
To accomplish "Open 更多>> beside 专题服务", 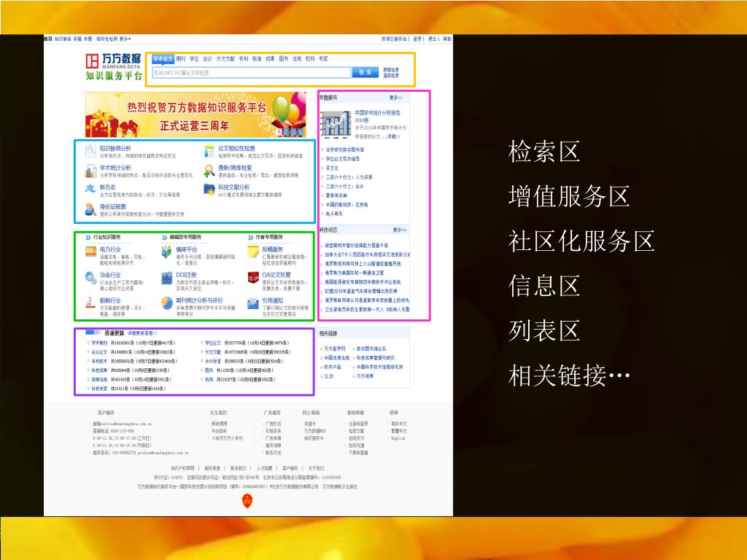I will coord(396,98).
